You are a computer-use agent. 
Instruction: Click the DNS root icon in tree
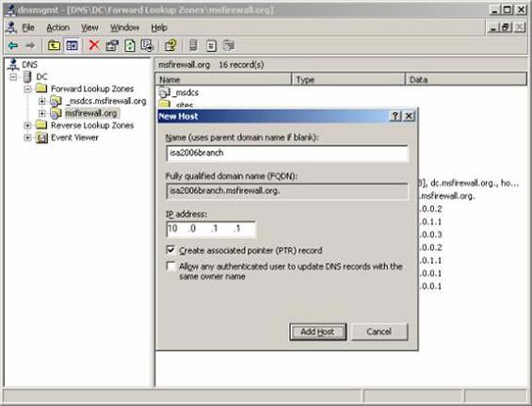tap(13, 64)
